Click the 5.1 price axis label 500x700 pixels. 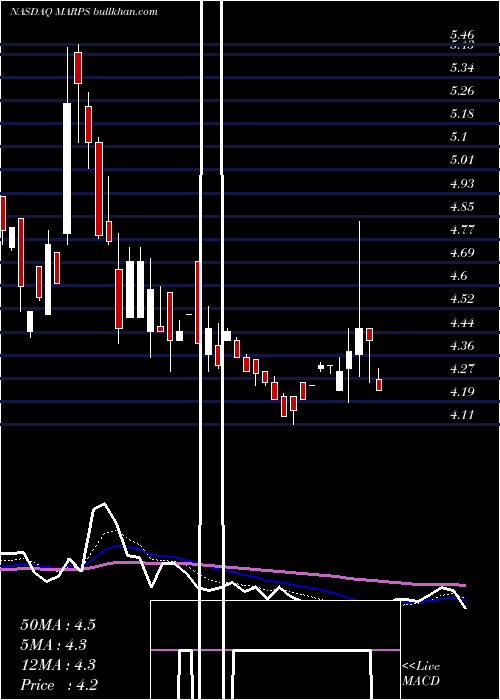[x=458, y=137]
